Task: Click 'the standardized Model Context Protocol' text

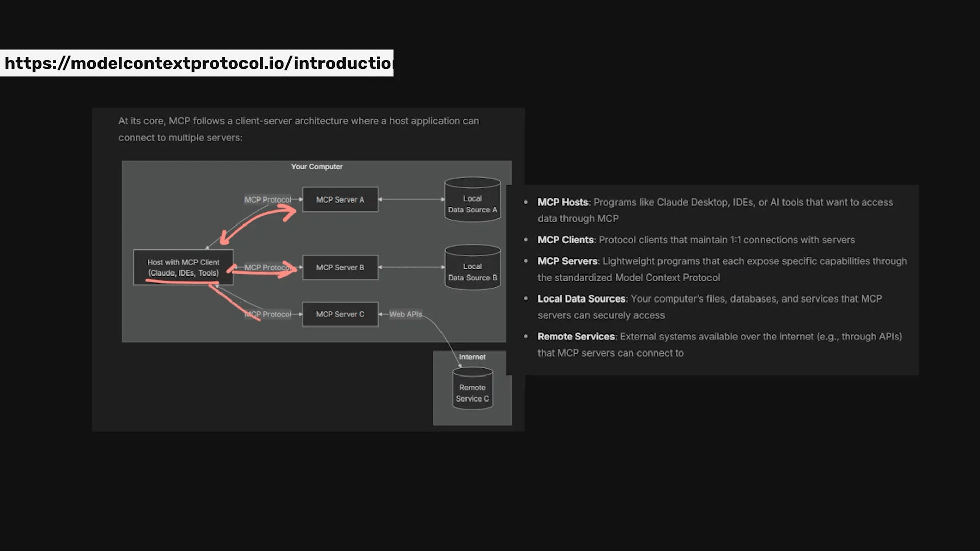Action: (629, 278)
